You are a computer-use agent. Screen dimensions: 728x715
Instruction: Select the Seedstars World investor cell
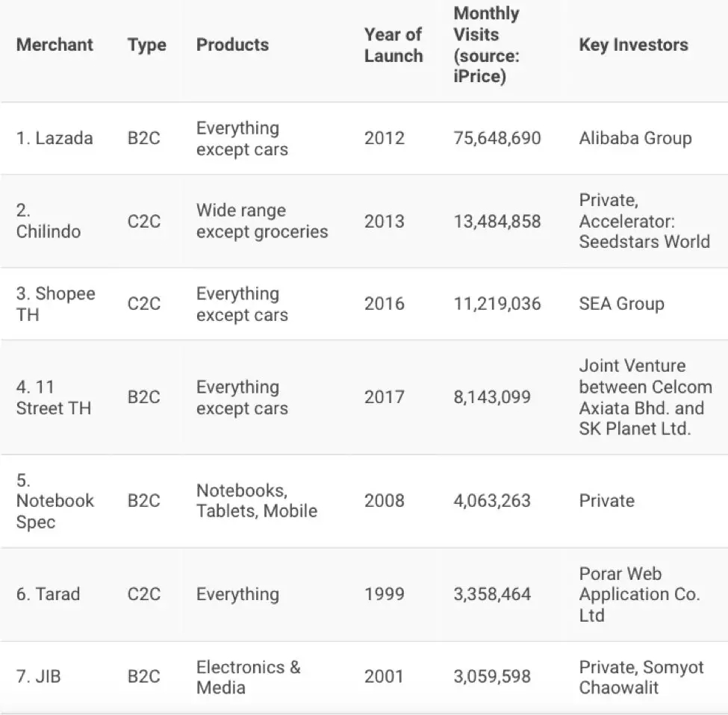[x=644, y=221]
